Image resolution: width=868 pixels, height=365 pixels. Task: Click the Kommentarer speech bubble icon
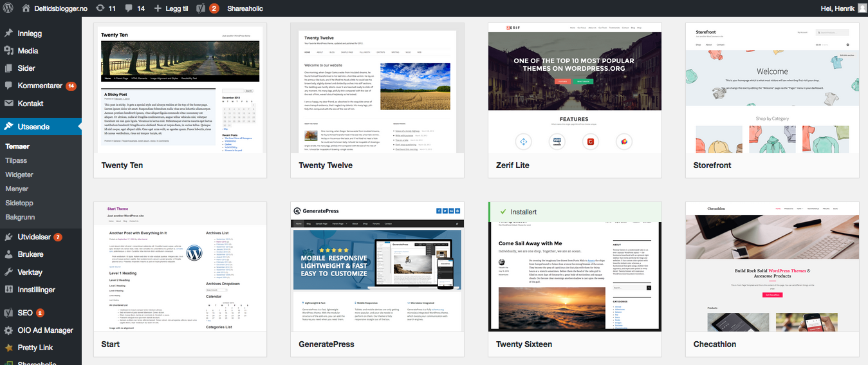point(9,86)
